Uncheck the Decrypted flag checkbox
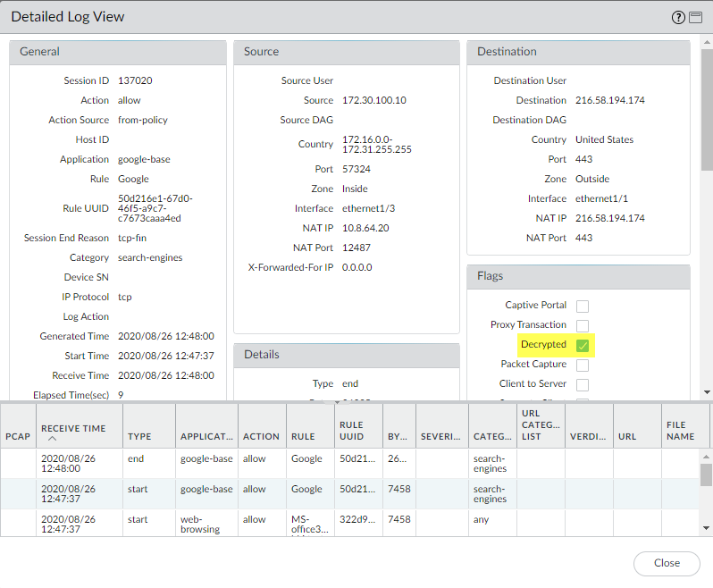713x588 pixels. (x=583, y=345)
